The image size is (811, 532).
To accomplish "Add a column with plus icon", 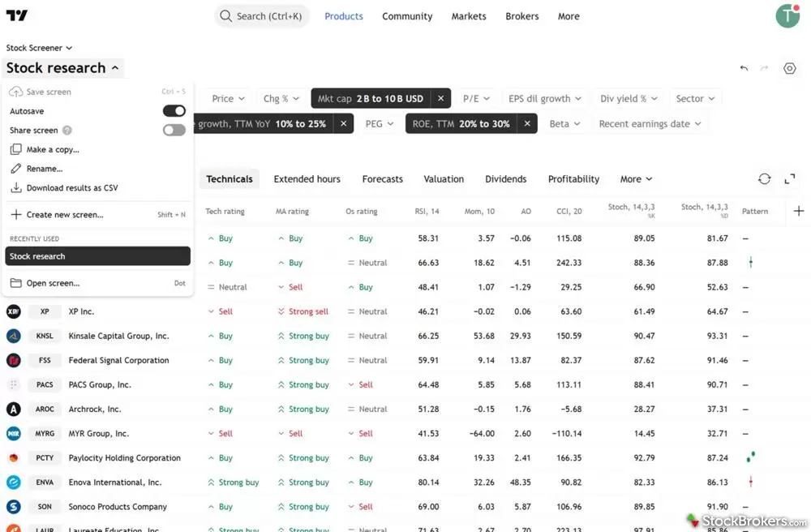I will [799, 211].
